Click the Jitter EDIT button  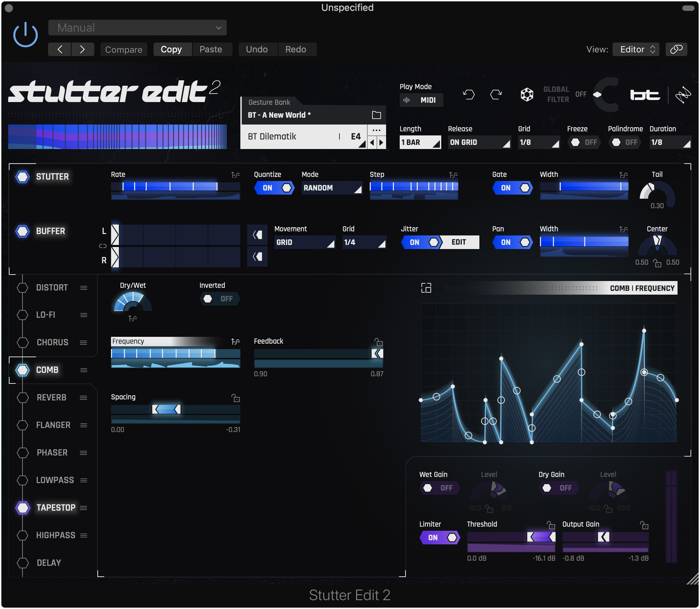tap(459, 242)
